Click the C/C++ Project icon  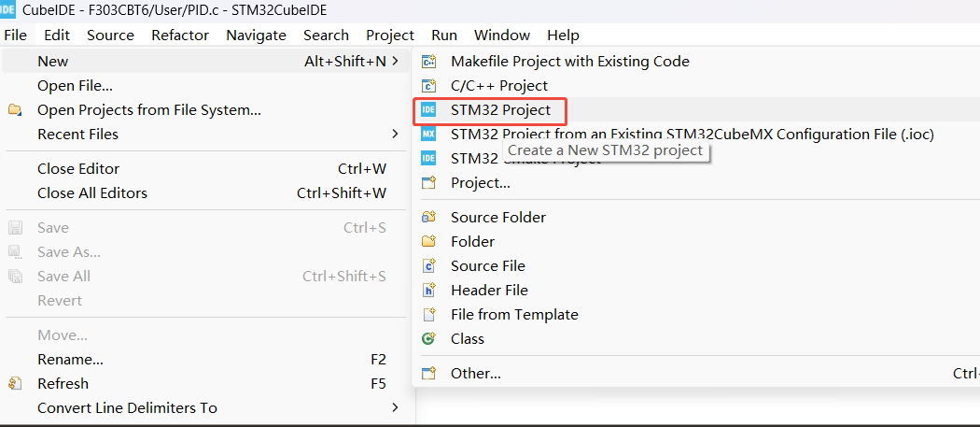pyautogui.click(x=428, y=86)
